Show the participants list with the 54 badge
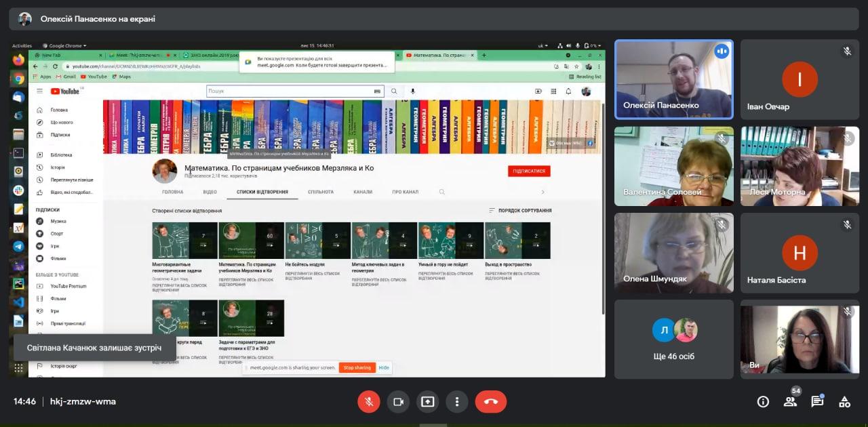The height and width of the screenshot is (427, 868). coord(790,401)
